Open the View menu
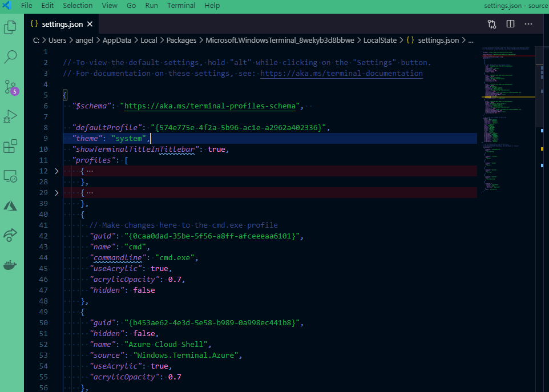Image resolution: width=549 pixels, height=392 pixels. tap(110, 6)
